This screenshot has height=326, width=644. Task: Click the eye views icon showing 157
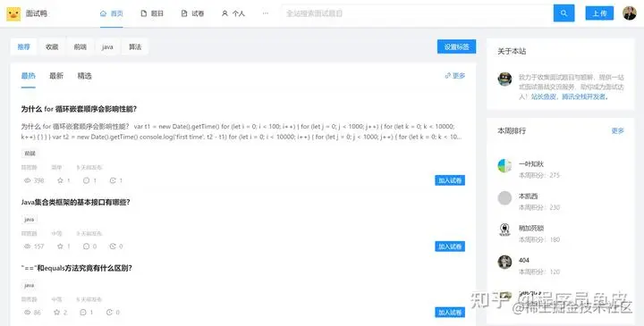pos(28,247)
